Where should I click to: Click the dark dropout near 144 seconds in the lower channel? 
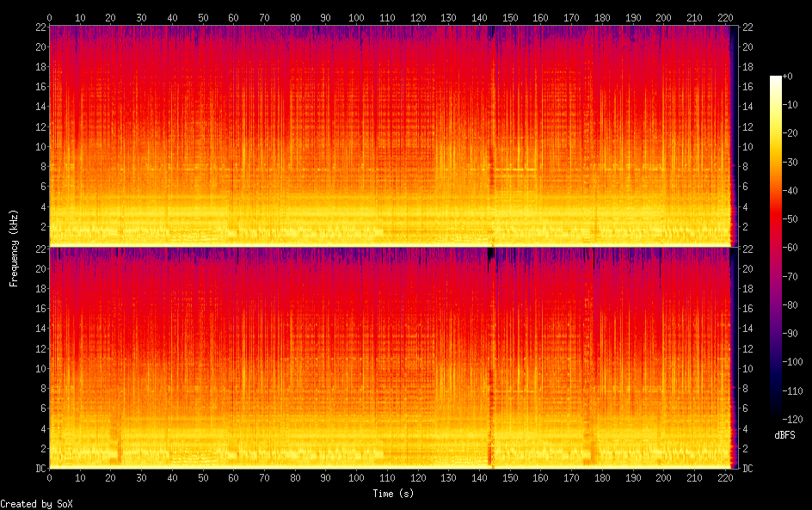(491, 254)
